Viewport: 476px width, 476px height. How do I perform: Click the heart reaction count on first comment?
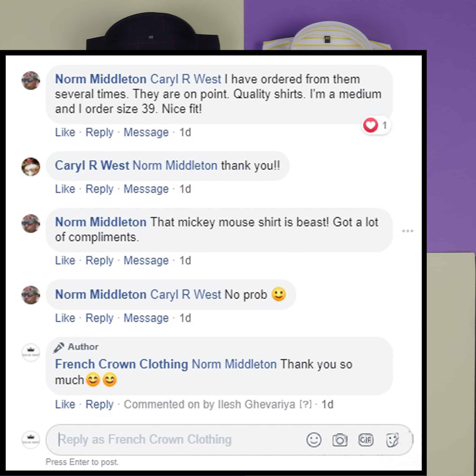376,125
